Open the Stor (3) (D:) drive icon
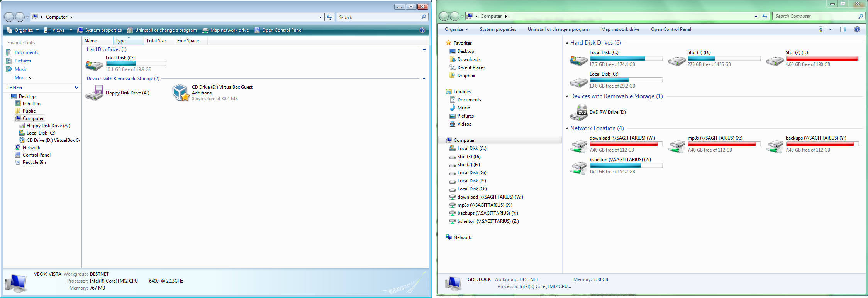The width and height of the screenshot is (868, 298). click(676, 60)
